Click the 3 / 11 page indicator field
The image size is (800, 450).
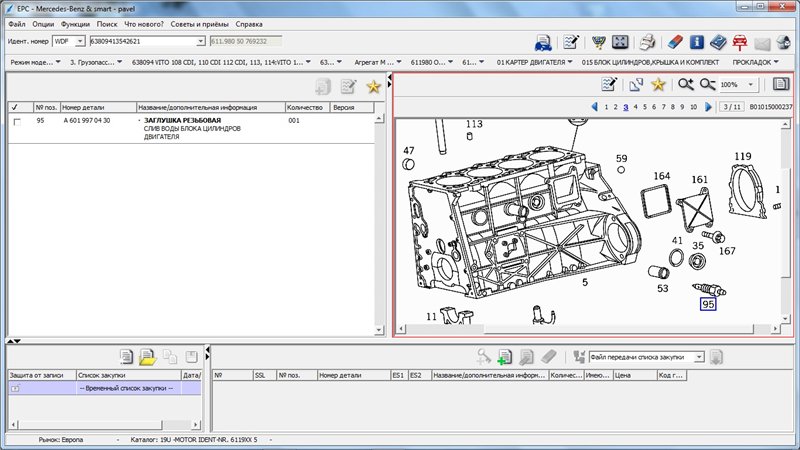pos(732,107)
